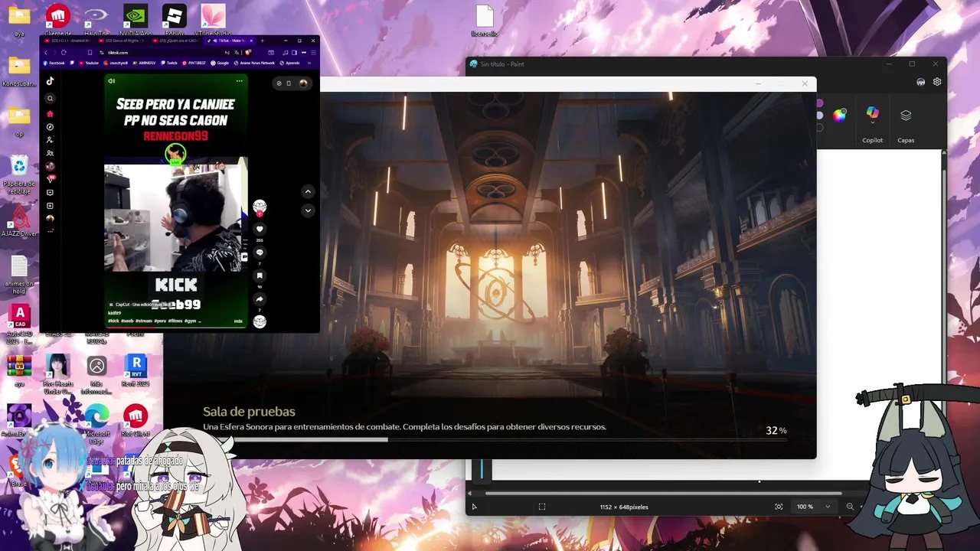980x551 pixels.
Task: Open Copilot in Paint
Action: click(872, 125)
